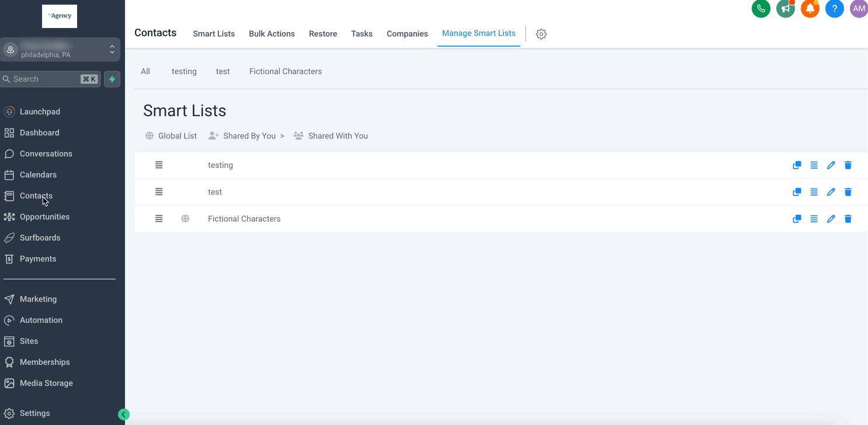This screenshot has width=868, height=425.
Task: Click the blue help question mark icon
Action: pyautogui.click(x=835, y=9)
